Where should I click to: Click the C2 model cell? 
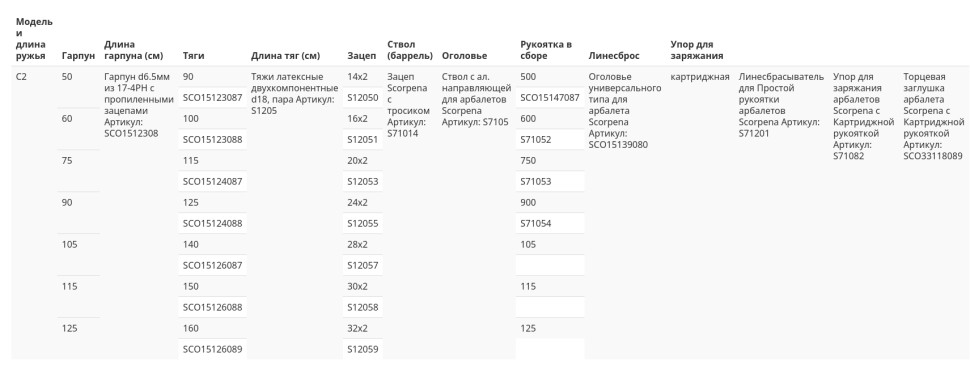point(21,77)
